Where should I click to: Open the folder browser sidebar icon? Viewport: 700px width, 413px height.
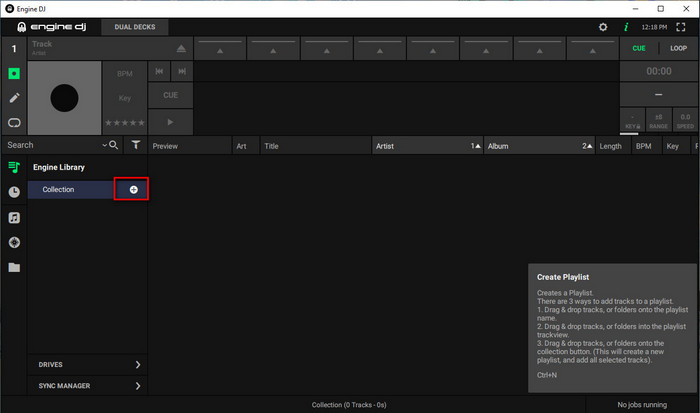(14, 267)
